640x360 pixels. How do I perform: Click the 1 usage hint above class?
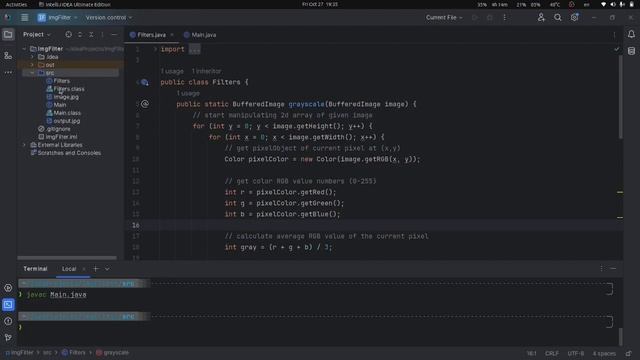(172, 71)
